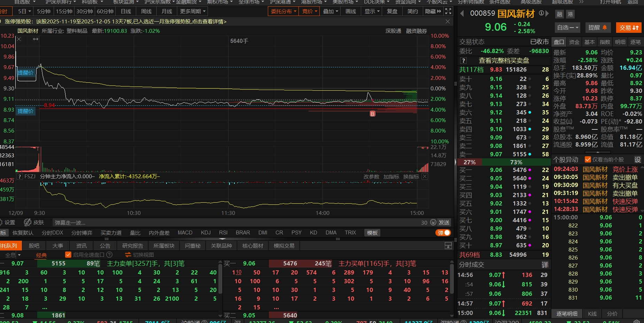Go to previous stock with left arrow
The width and height of the screenshot is (644, 323).
462,14
